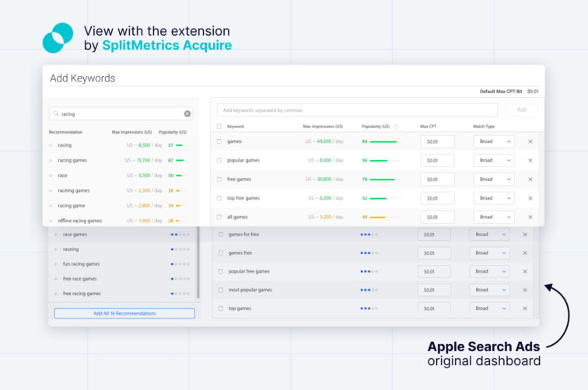588x390 pixels.
Task: Add the racing recommendation via plus icon
Action: pyautogui.click(x=51, y=145)
